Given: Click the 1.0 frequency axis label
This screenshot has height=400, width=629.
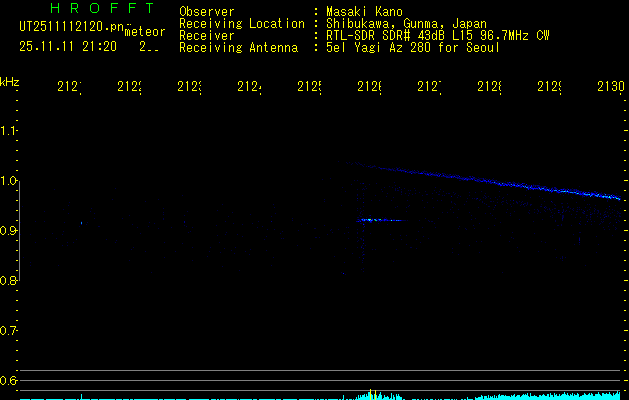Looking at the screenshot, I should tap(8, 181).
